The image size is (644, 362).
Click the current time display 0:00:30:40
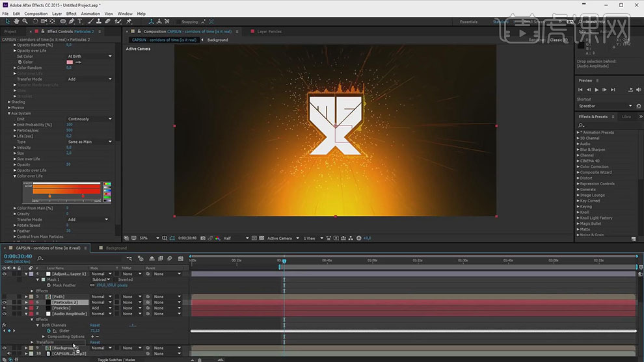click(x=18, y=257)
